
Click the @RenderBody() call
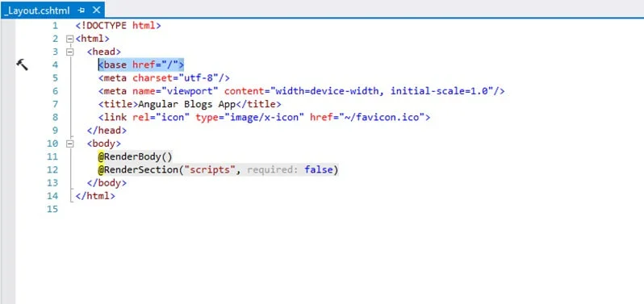coord(135,156)
